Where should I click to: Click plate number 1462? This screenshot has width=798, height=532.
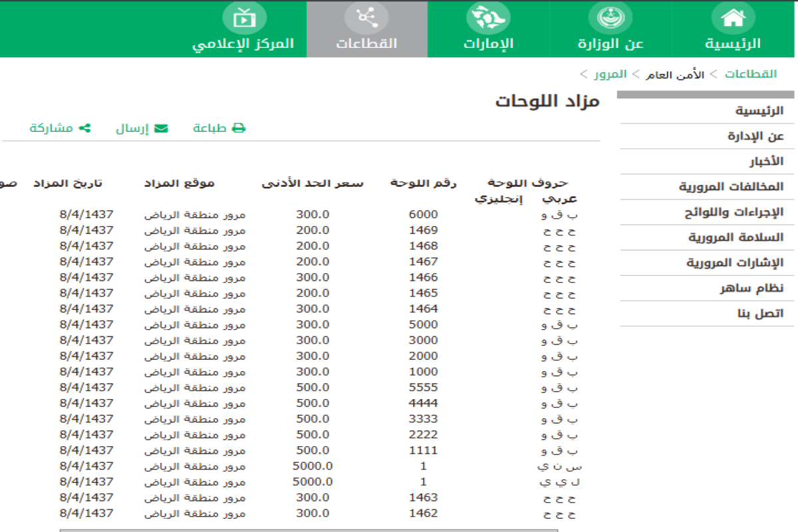(x=424, y=513)
